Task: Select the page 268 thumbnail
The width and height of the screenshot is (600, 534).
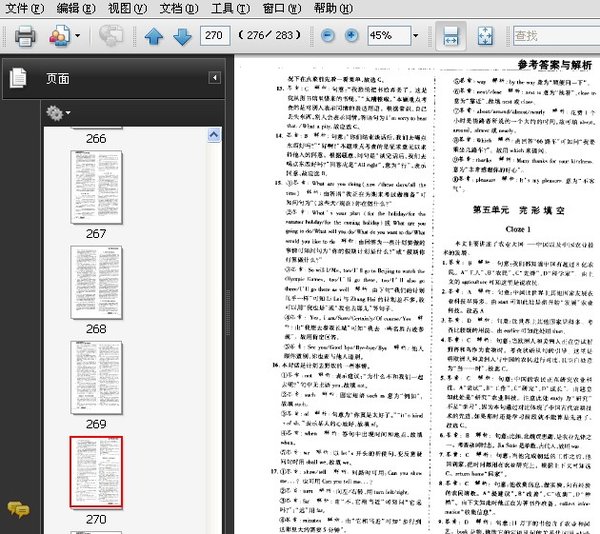Action: [96, 282]
